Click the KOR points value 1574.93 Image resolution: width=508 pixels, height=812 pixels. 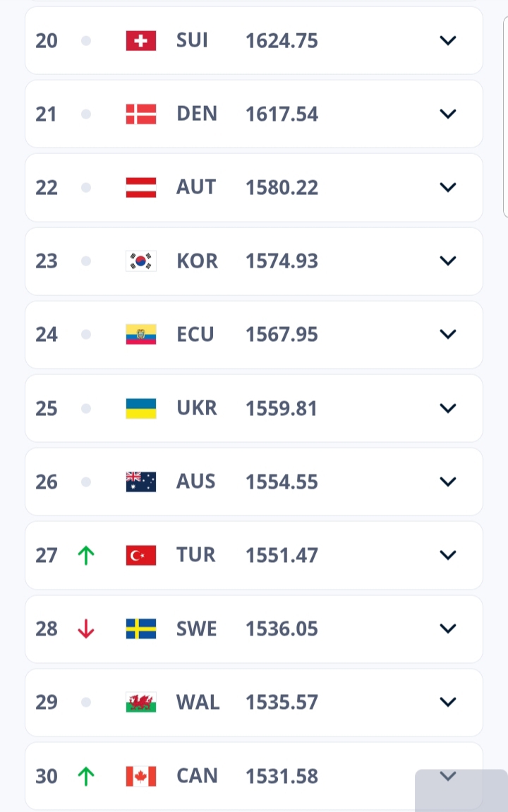click(282, 261)
